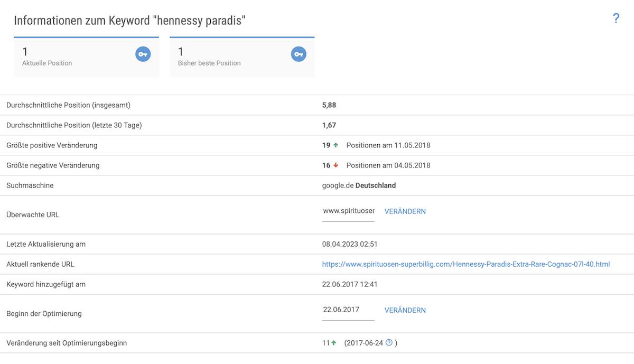Open the currently ranking Hennessy-Paradis URL link
634x364 pixels.
coord(466,264)
